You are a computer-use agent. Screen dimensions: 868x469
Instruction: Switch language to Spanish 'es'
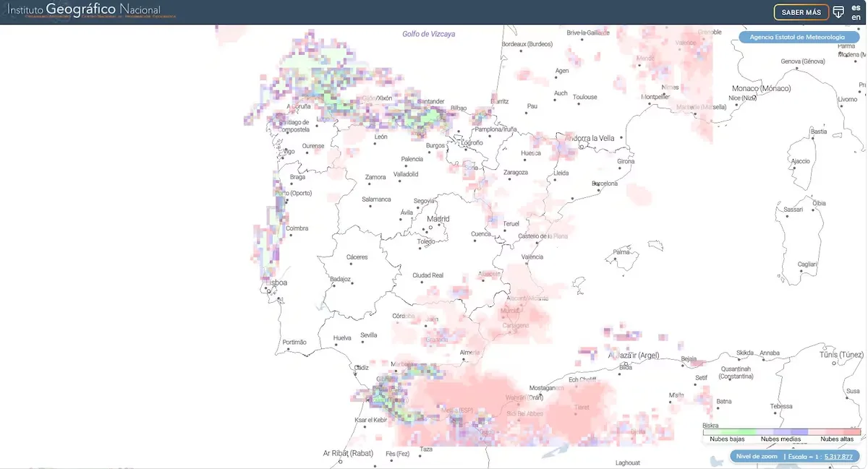tap(856, 7)
